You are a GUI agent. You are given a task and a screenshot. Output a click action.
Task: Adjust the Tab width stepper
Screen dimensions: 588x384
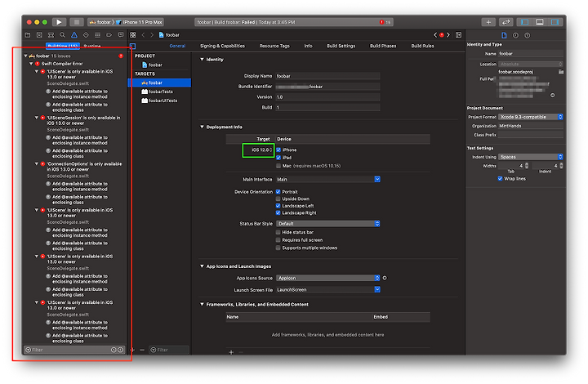point(527,166)
